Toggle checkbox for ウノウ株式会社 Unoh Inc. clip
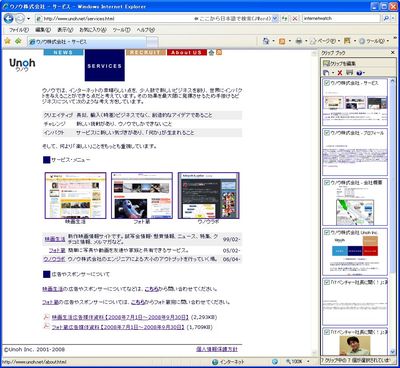Viewport: 400px width, 368px height. point(327,232)
